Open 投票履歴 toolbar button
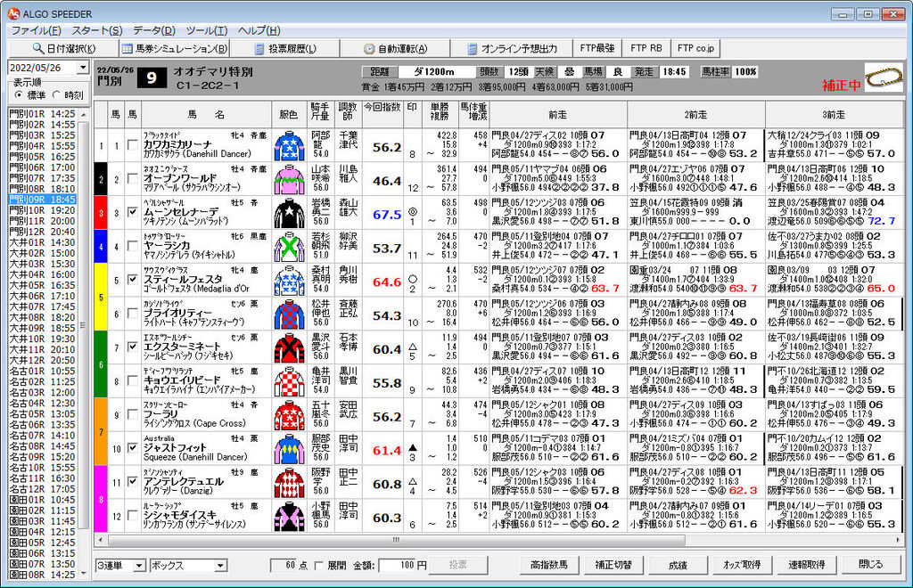The height and width of the screenshot is (588, 913). tap(285, 48)
